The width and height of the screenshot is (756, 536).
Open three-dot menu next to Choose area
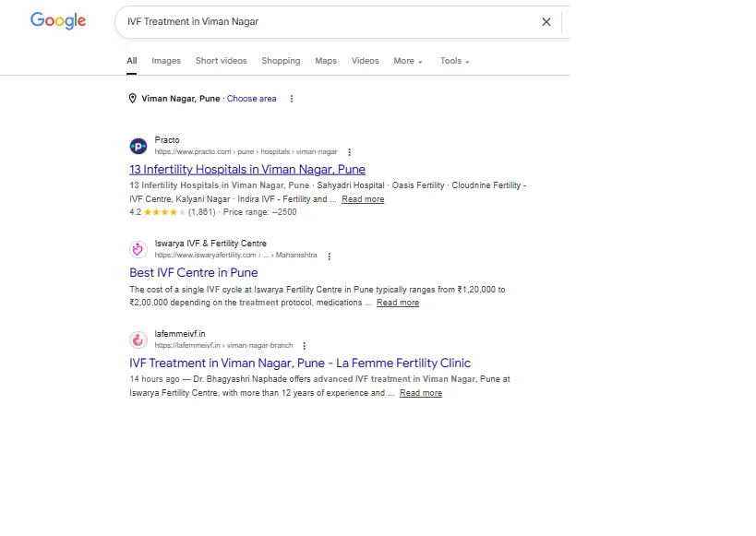291,99
